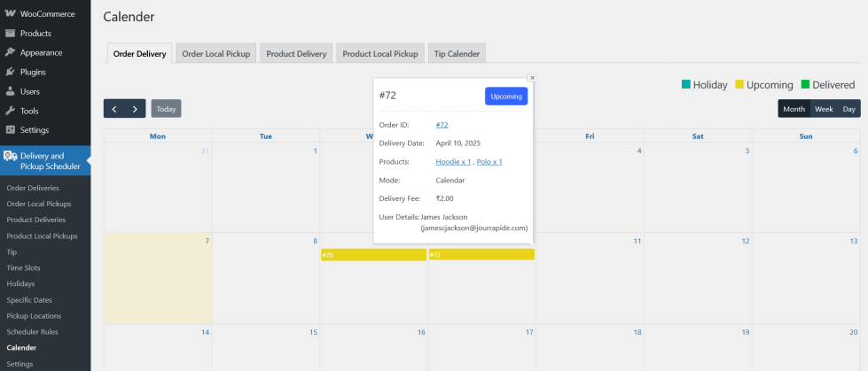
Task: Open Products via its sidebar icon
Action: click(10, 34)
